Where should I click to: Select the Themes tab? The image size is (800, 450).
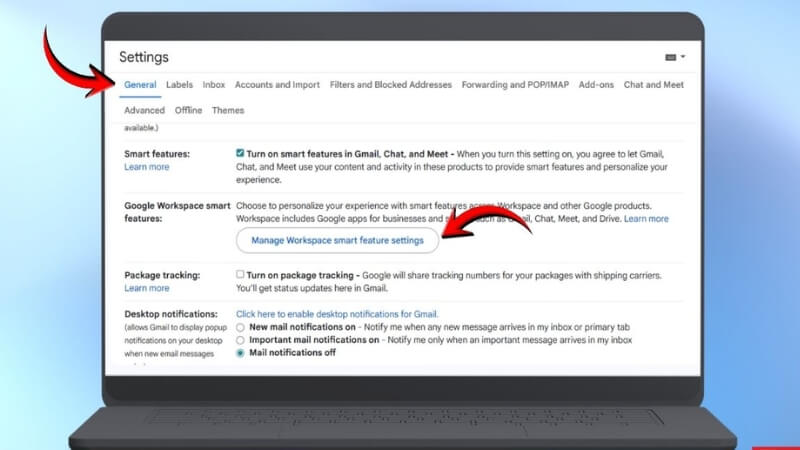[228, 110]
